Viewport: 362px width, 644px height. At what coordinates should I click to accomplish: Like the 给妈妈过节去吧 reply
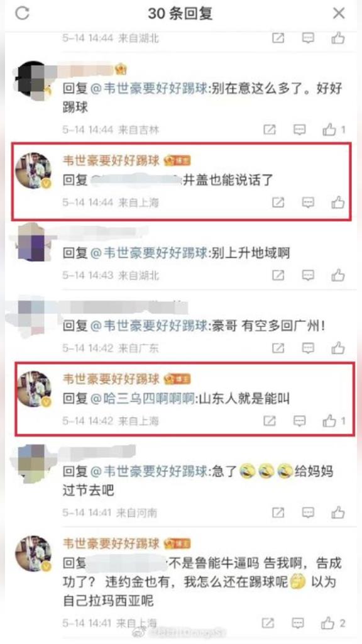(337, 512)
